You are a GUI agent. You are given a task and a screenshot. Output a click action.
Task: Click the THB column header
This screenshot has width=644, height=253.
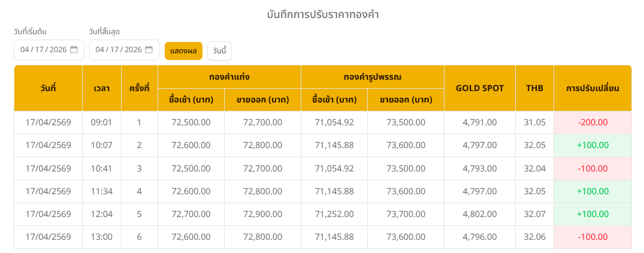pyautogui.click(x=534, y=88)
